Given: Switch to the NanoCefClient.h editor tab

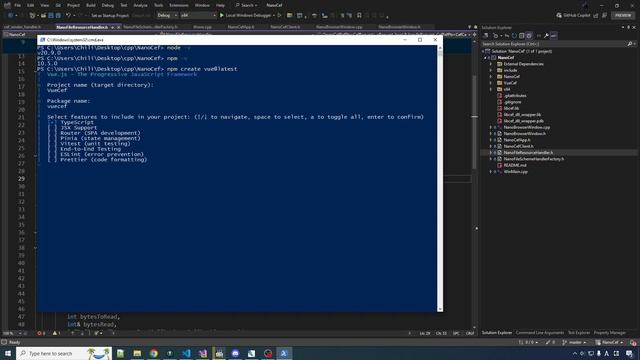Looking at the screenshot, I should [x=285, y=27].
